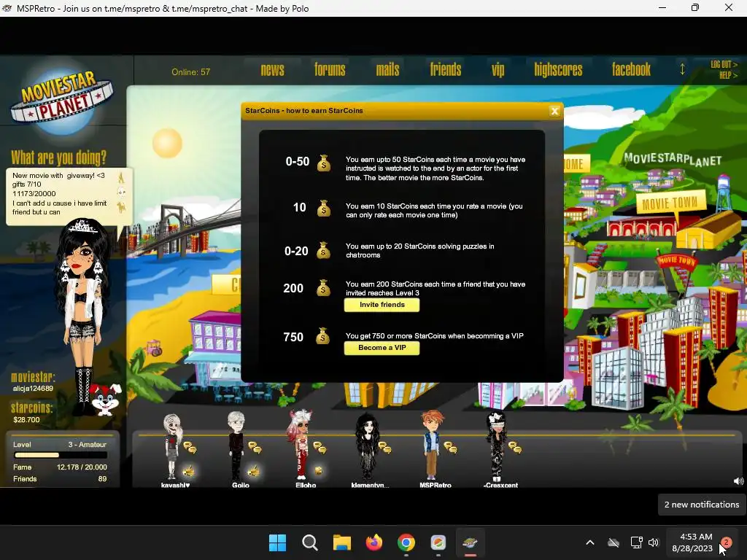Launch Firefox from the taskbar
Image resolution: width=747 pixels, height=560 pixels.
374,542
